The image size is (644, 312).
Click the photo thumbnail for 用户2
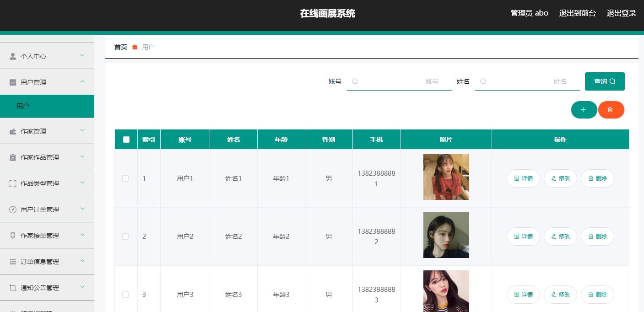446,235
